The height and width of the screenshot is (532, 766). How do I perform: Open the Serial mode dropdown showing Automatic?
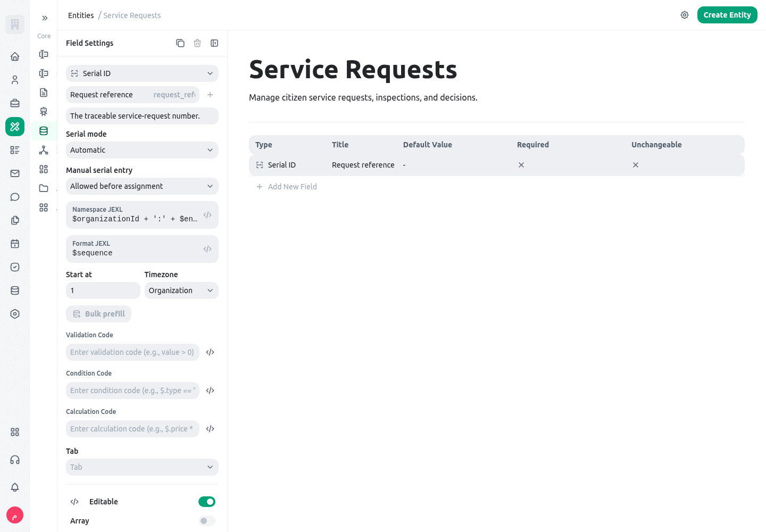(x=142, y=150)
